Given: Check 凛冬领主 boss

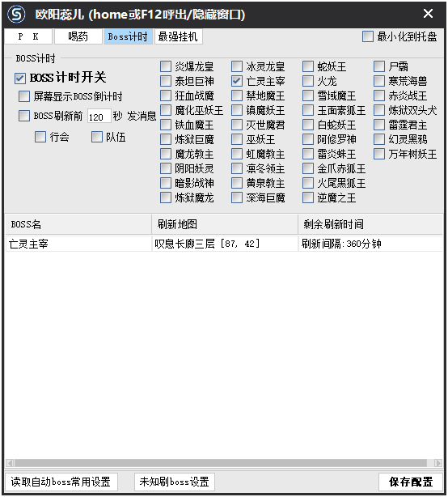Looking at the screenshot, I should coord(237,168).
